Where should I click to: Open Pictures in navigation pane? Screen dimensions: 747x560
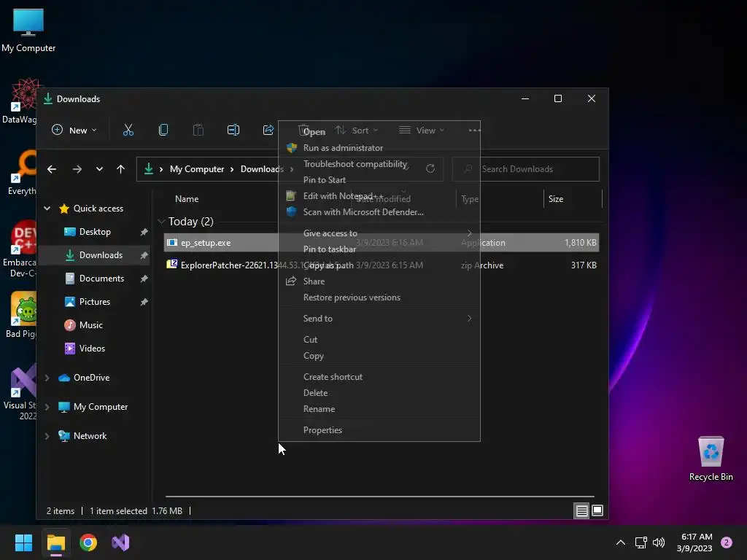(94, 302)
